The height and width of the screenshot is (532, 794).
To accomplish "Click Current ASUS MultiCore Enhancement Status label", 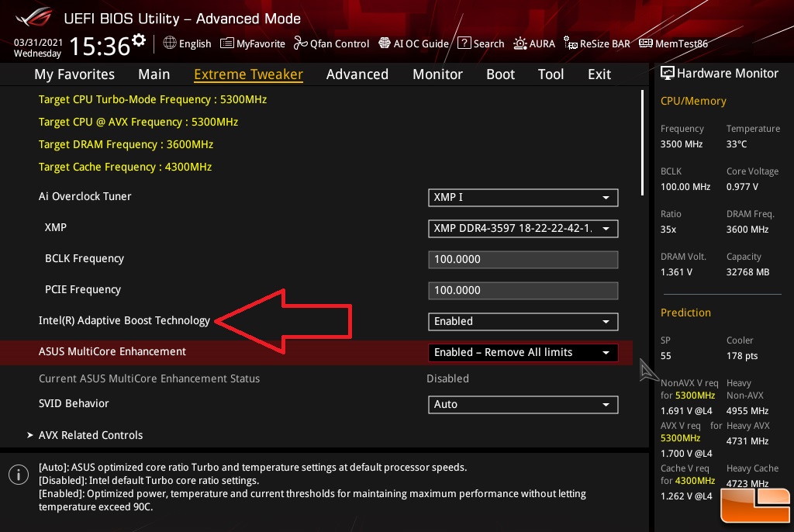I will click(x=149, y=379).
